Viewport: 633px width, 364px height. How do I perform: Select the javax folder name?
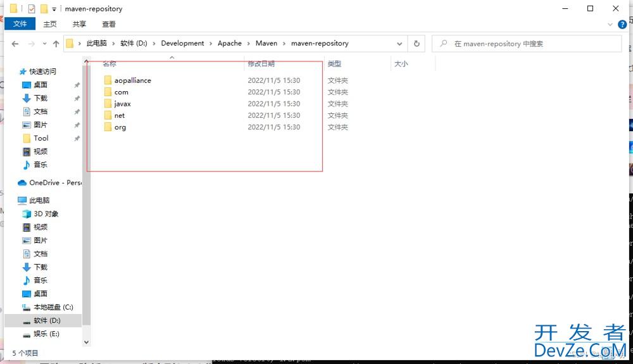click(x=122, y=104)
